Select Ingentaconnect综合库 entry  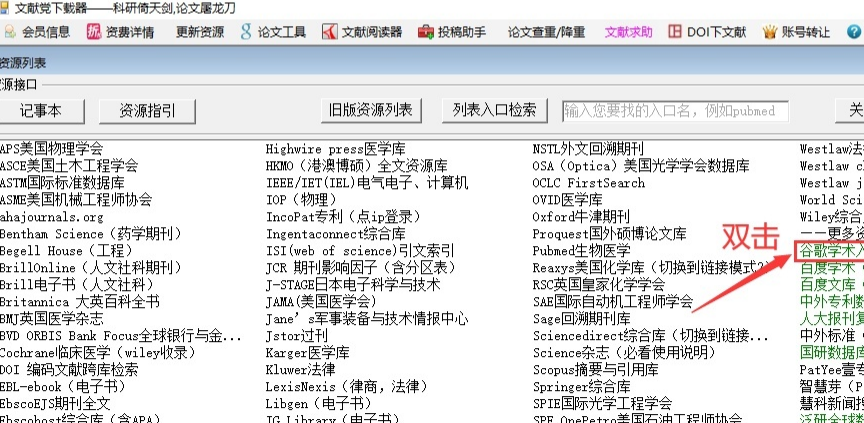click(336, 234)
